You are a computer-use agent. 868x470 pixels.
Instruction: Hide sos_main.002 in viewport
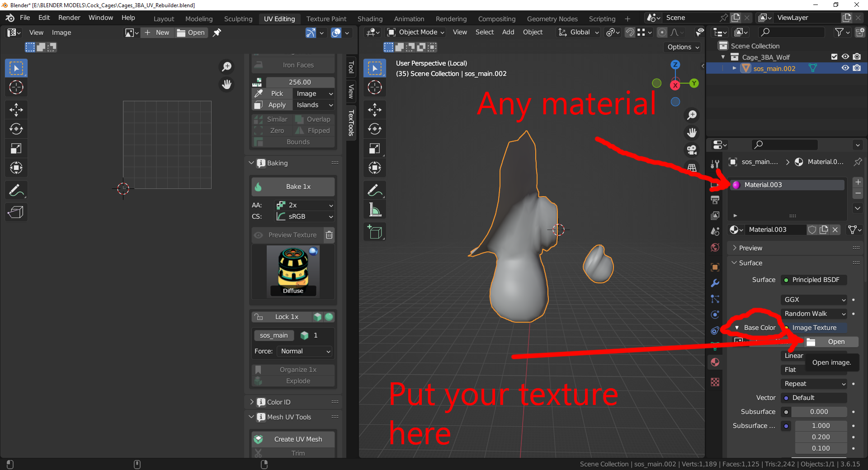pos(845,68)
